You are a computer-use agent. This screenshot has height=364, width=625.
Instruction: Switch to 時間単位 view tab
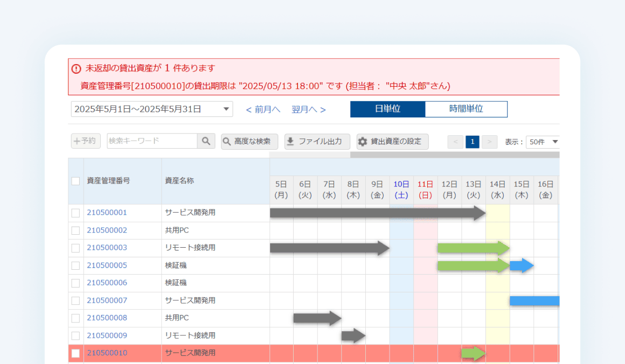tap(467, 109)
